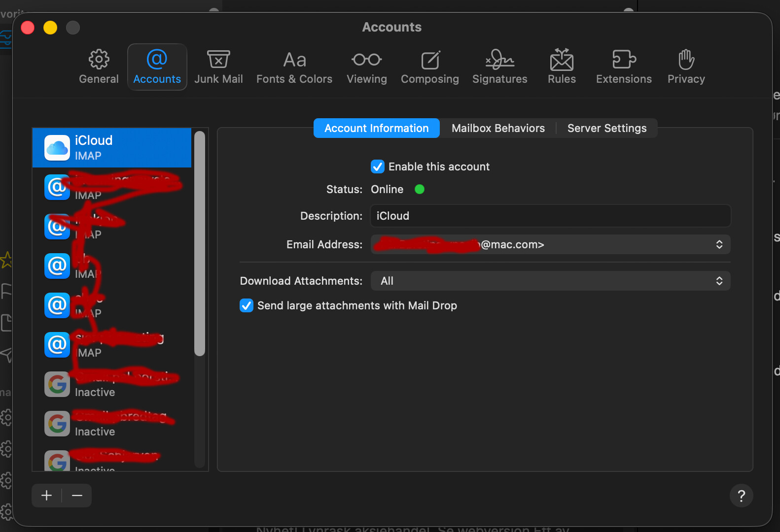Open the Junk Mail preferences
Image resolution: width=780 pixels, height=532 pixels.
[x=218, y=67]
